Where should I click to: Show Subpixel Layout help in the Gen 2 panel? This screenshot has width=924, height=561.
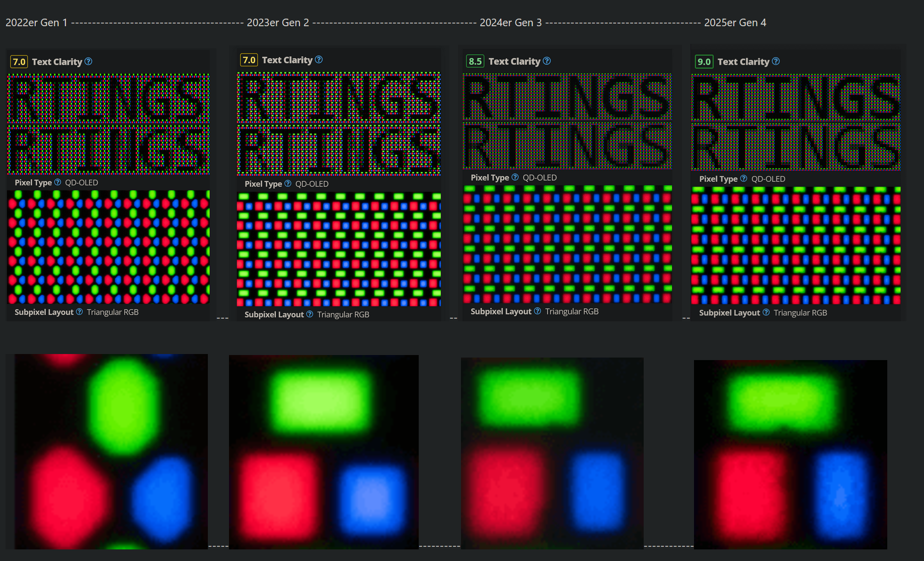[310, 314]
